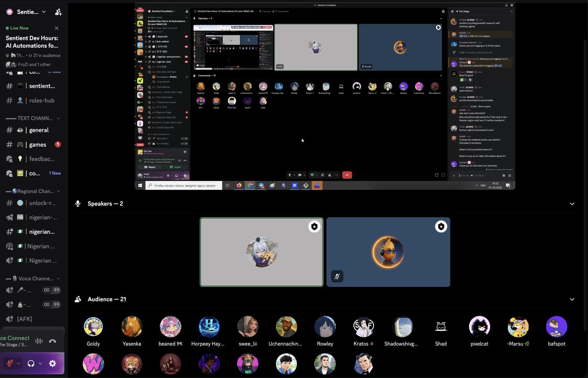Toggle deafen headphones button
588x378 pixels.
pos(31,363)
